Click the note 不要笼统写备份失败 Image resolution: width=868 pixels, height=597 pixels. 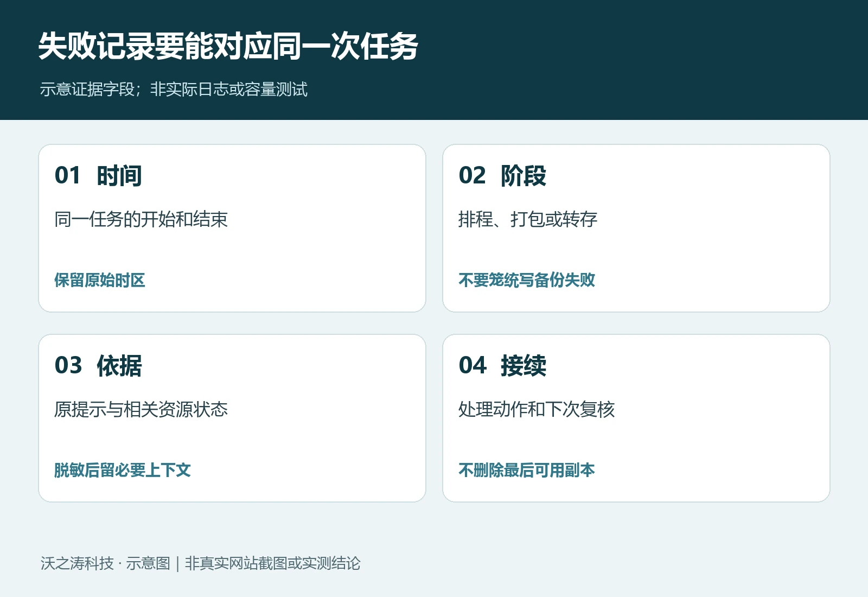[x=527, y=280]
